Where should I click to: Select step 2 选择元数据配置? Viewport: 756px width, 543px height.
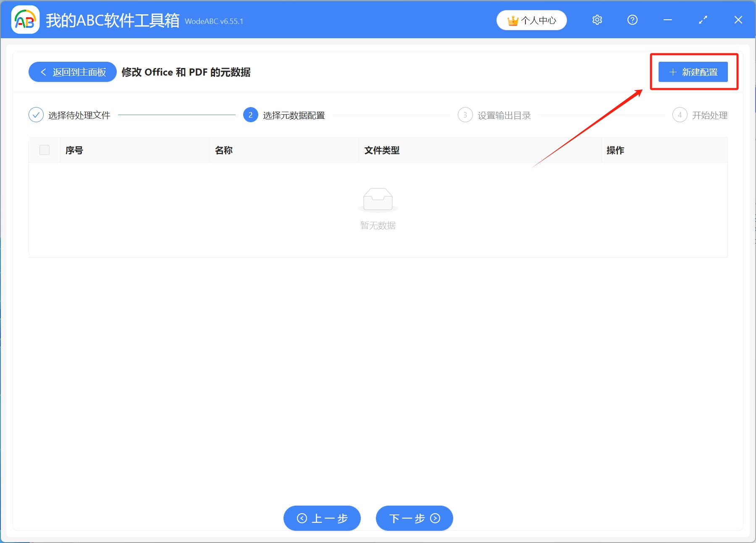[x=284, y=115]
